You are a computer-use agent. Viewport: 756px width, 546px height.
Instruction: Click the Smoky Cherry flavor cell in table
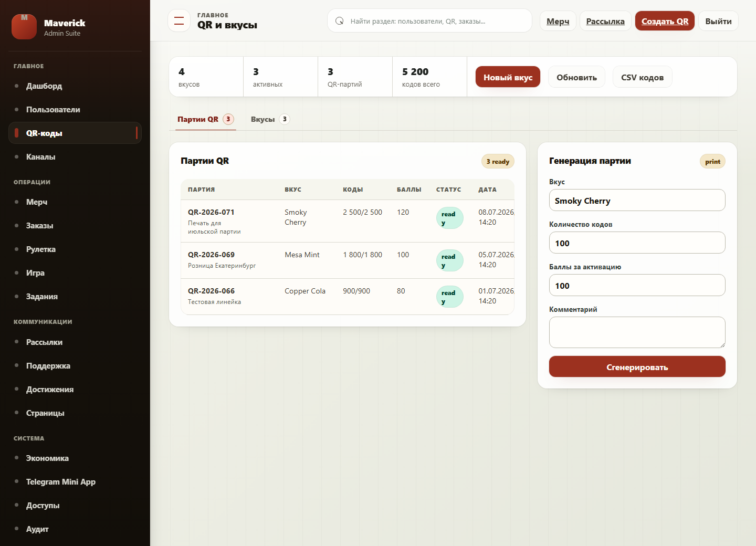(x=296, y=217)
